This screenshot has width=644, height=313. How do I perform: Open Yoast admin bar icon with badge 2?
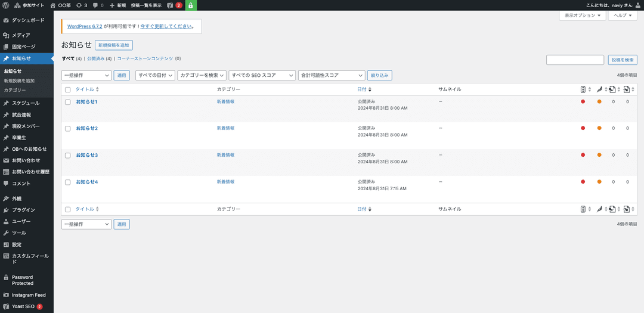point(175,5)
